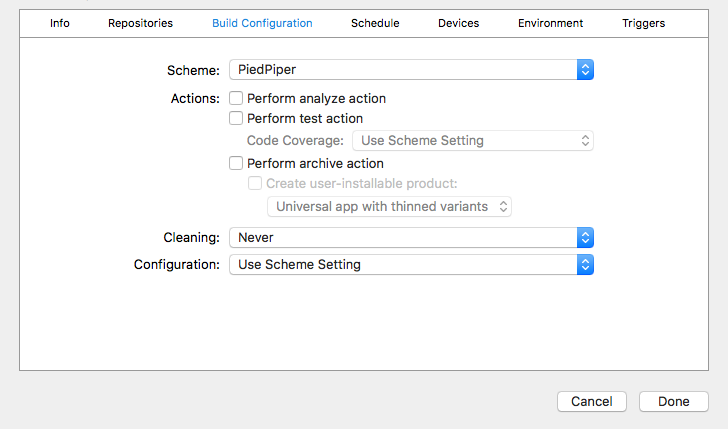Check the Perform test action option
Viewport: 728px width, 429px height.
237,118
